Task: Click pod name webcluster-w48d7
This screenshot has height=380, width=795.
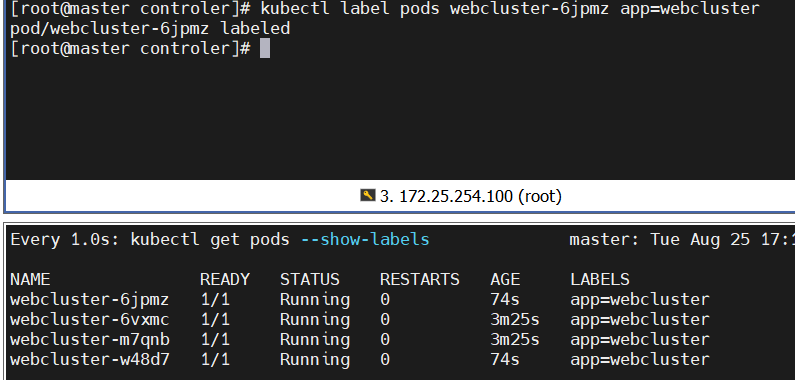Action: tap(90, 360)
